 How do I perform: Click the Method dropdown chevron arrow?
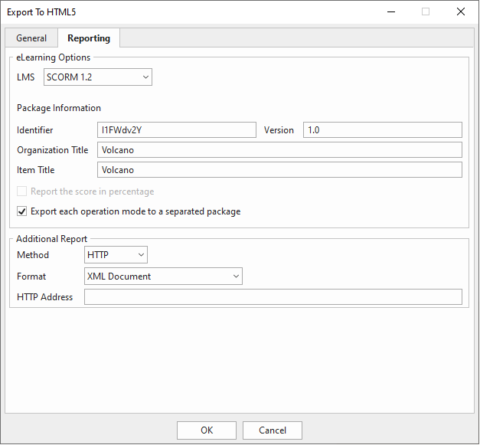(x=141, y=255)
